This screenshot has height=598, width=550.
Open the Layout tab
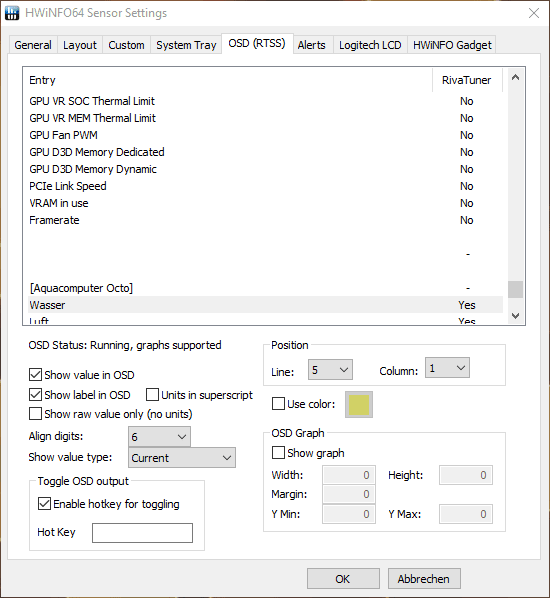80,45
